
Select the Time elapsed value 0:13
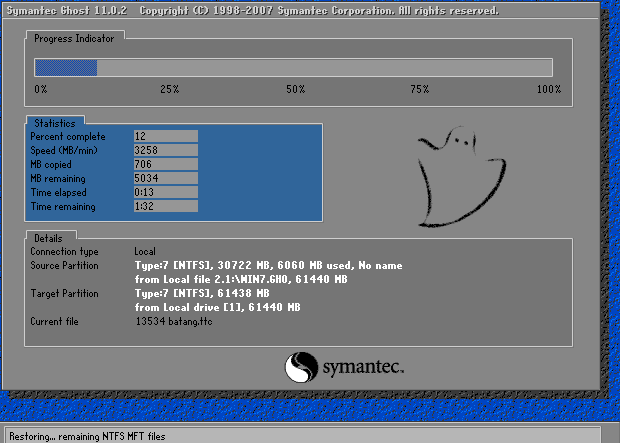pos(166,192)
